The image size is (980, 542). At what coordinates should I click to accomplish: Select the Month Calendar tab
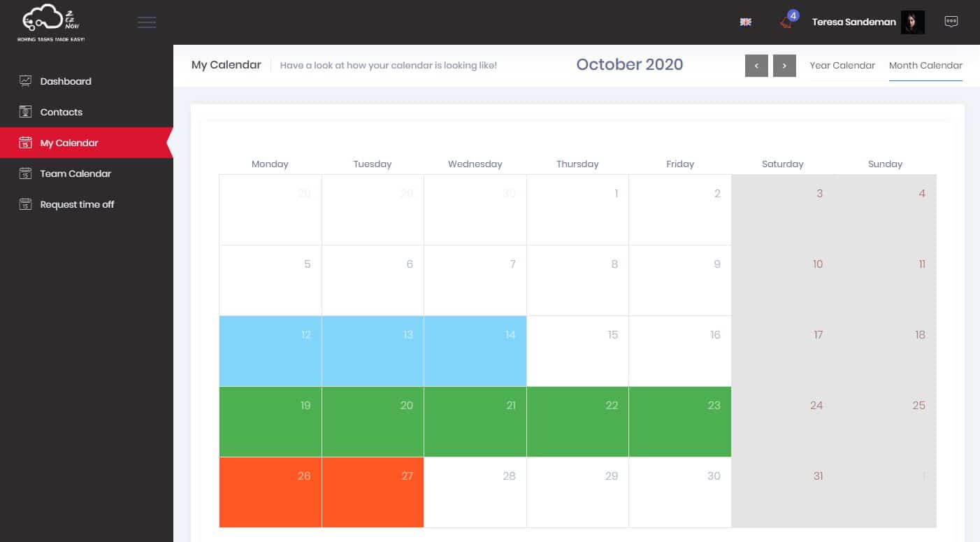[925, 65]
